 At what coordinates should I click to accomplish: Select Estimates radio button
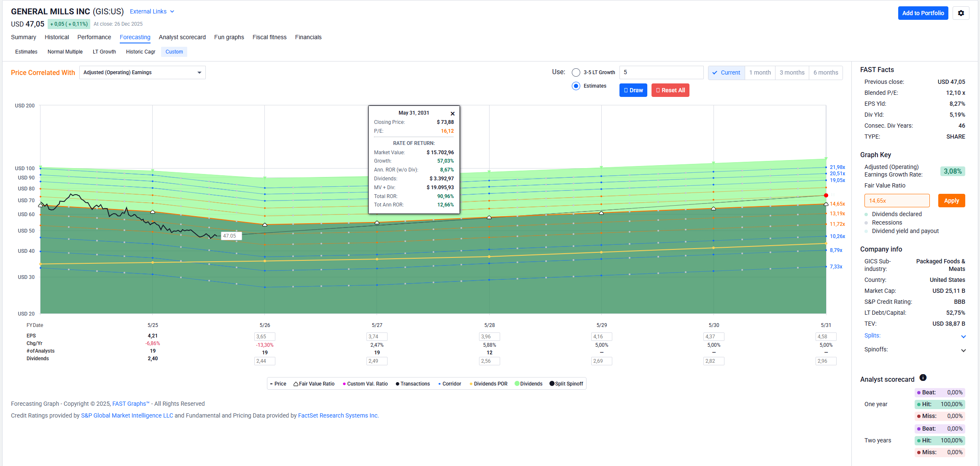(x=576, y=86)
